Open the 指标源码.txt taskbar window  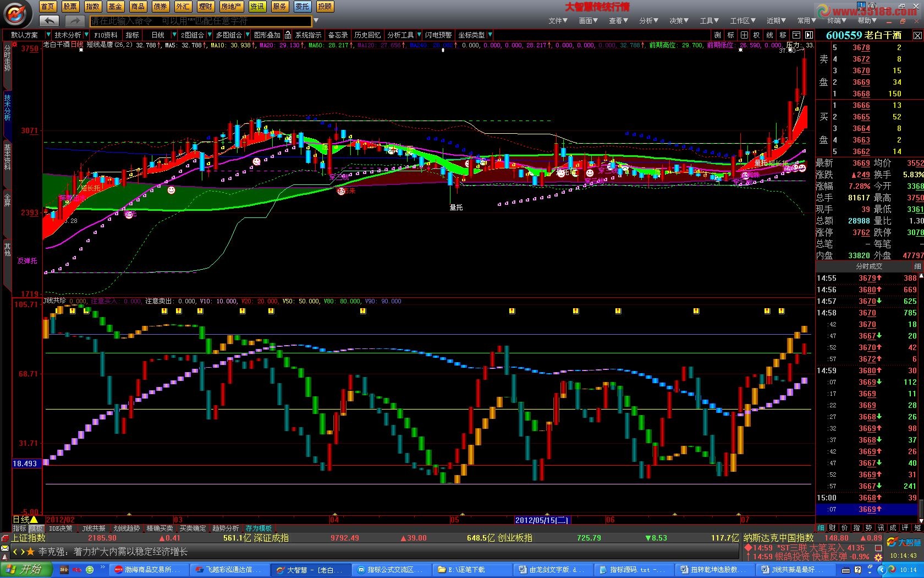635,570
